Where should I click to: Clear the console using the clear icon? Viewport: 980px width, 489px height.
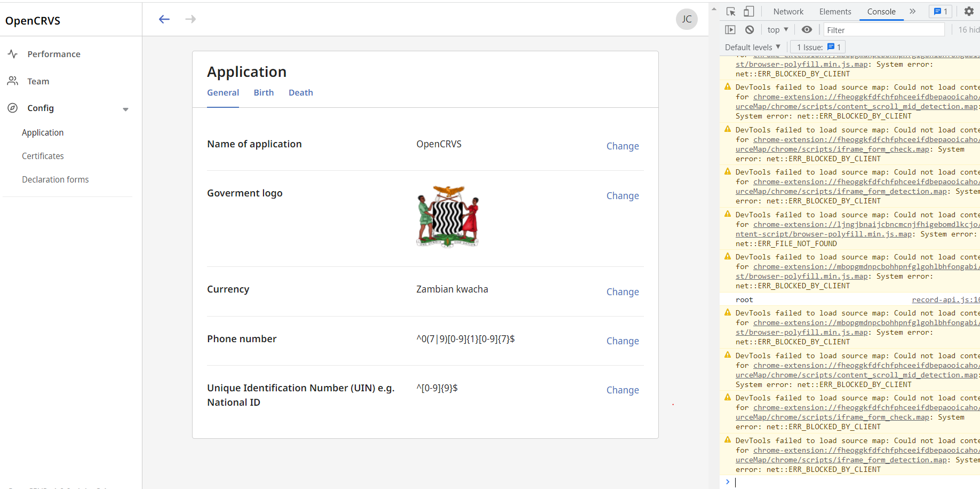point(750,29)
